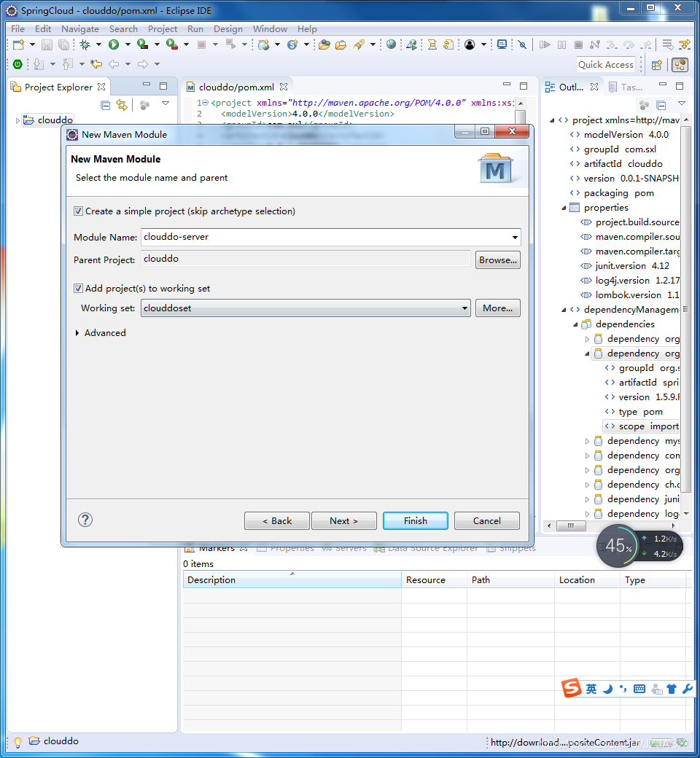
Task: Click the Save All toolbar icon
Action: (x=63, y=45)
